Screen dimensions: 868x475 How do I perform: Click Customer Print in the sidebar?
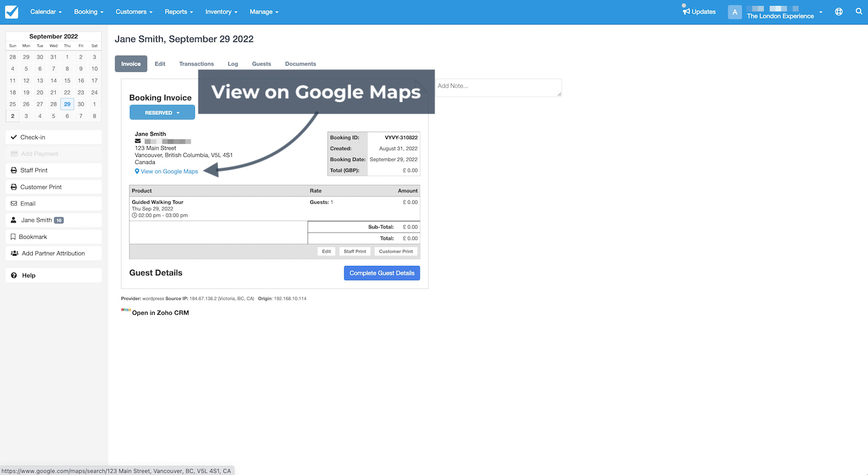click(54, 187)
